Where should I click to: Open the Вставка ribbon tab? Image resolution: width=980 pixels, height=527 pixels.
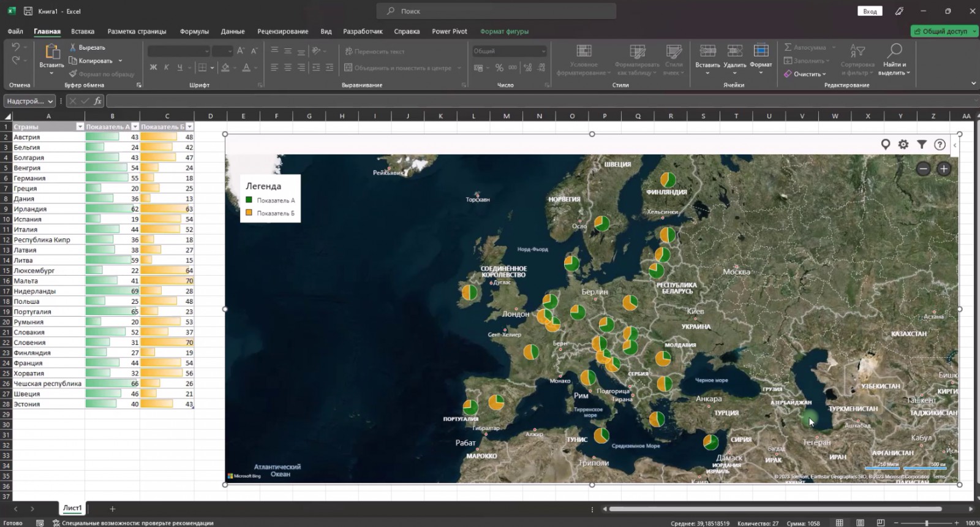tap(83, 31)
